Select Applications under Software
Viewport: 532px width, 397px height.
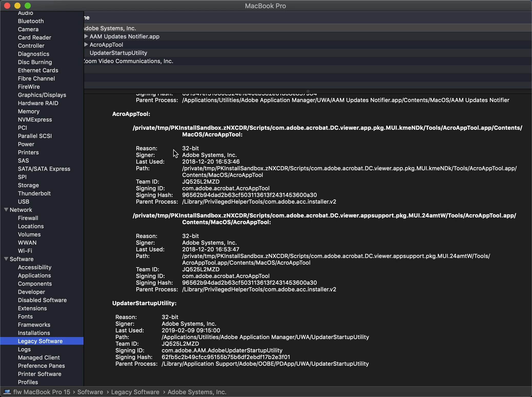tap(34, 275)
